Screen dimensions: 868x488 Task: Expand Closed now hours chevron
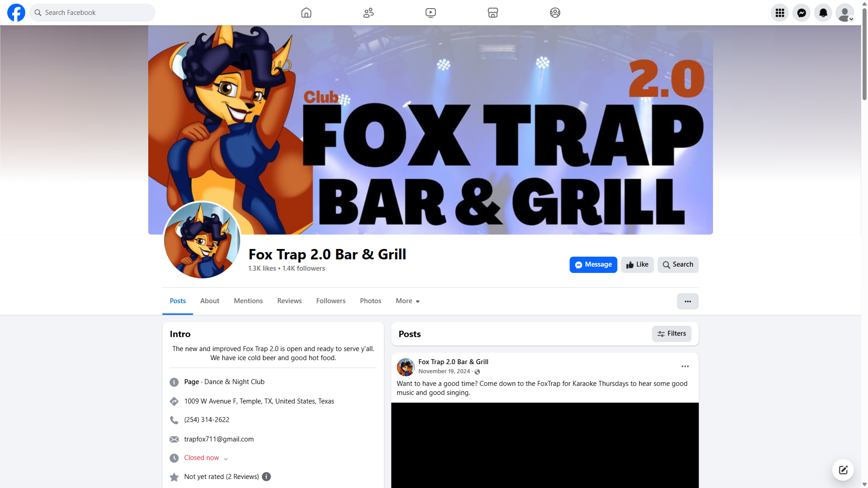pos(226,459)
